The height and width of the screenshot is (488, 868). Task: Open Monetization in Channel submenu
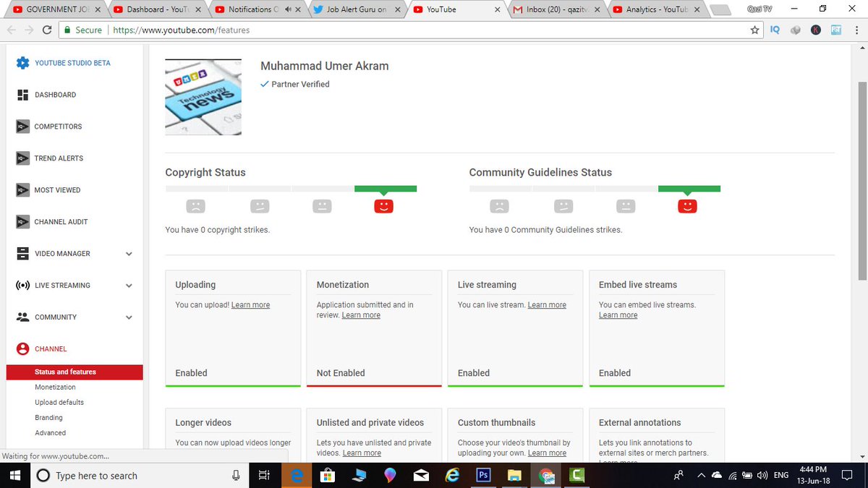[x=55, y=388]
